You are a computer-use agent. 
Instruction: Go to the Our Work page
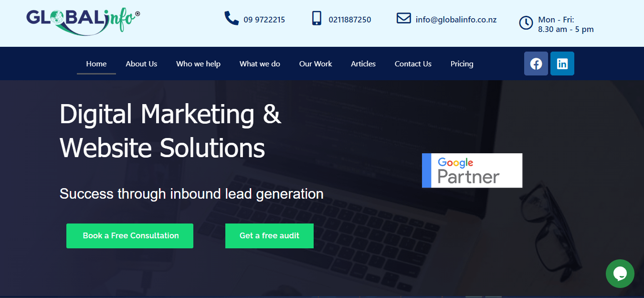pyautogui.click(x=316, y=64)
